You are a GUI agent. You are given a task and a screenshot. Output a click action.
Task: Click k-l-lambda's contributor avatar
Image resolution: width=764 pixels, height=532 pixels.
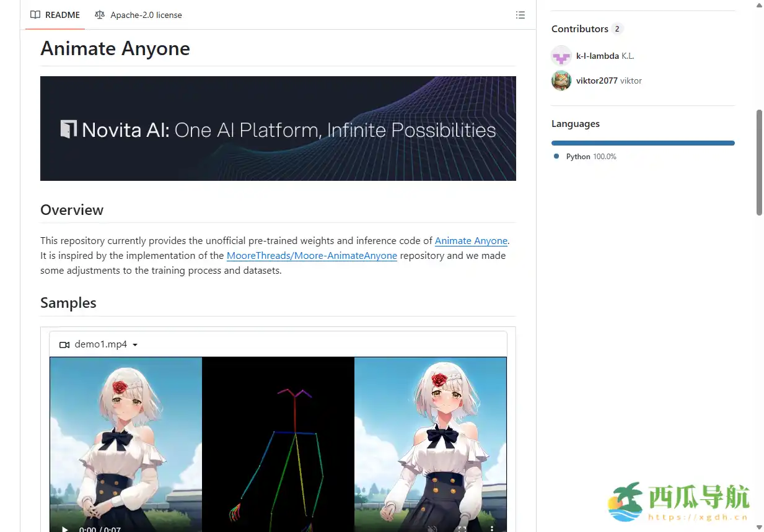pos(561,56)
